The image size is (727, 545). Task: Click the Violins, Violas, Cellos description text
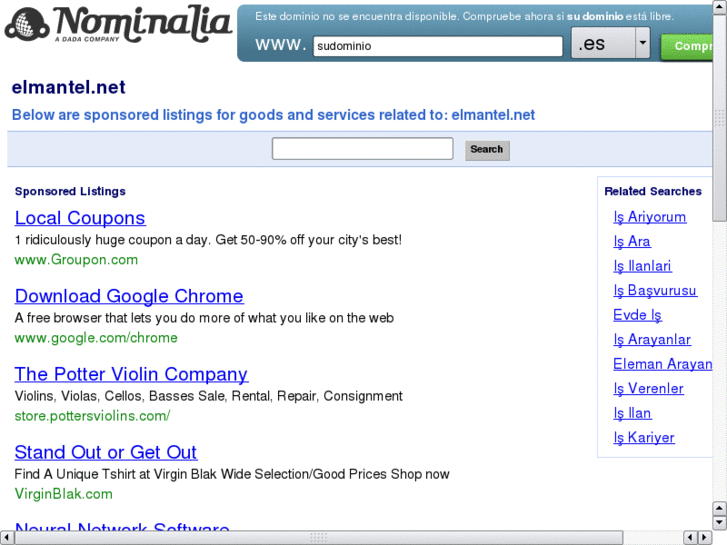pos(209,396)
